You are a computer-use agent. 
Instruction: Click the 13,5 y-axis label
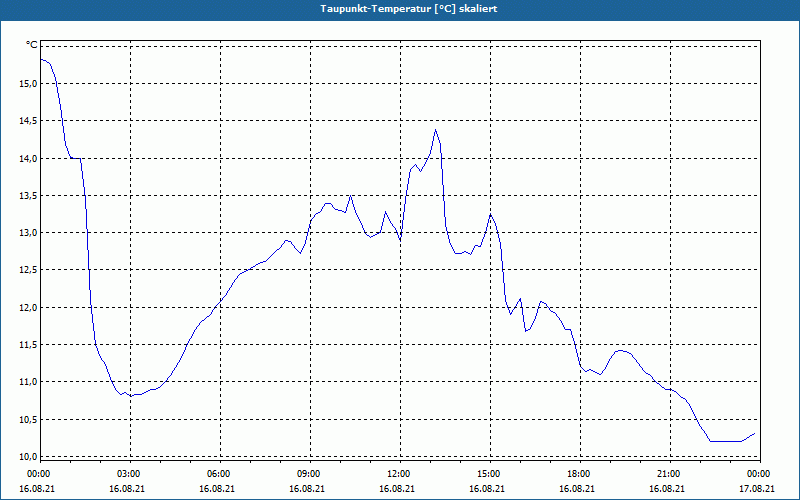pos(29,196)
